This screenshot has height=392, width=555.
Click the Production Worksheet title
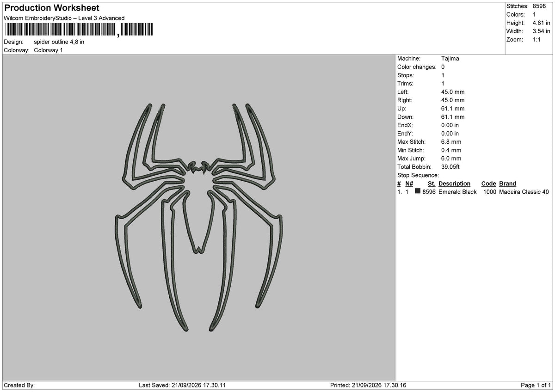pyautogui.click(x=51, y=8)
